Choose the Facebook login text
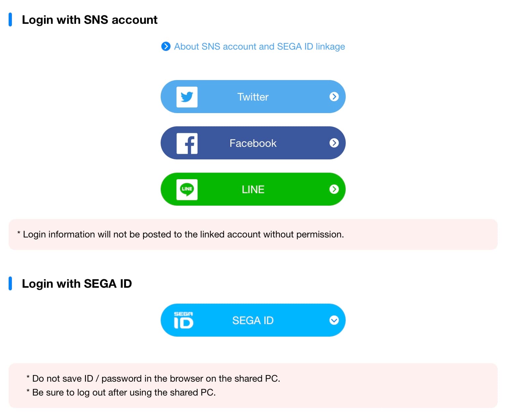 (x=253, y=143)
